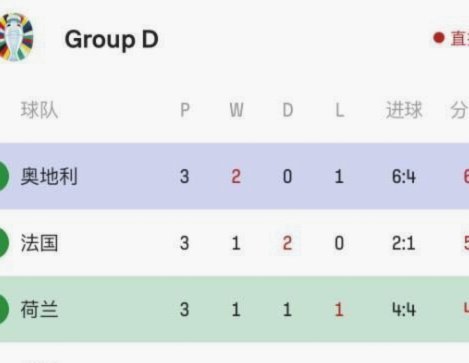The image size is (469, 363).
Task: Open the 法国 team row
Action: tap(234, 243)
